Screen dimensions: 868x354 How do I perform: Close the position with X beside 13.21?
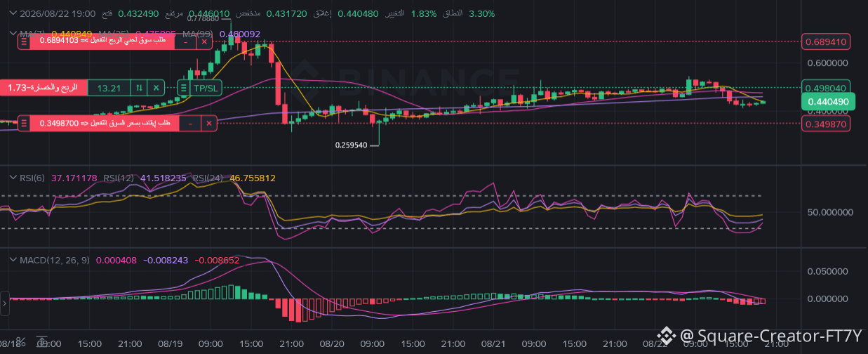[156, 88]
